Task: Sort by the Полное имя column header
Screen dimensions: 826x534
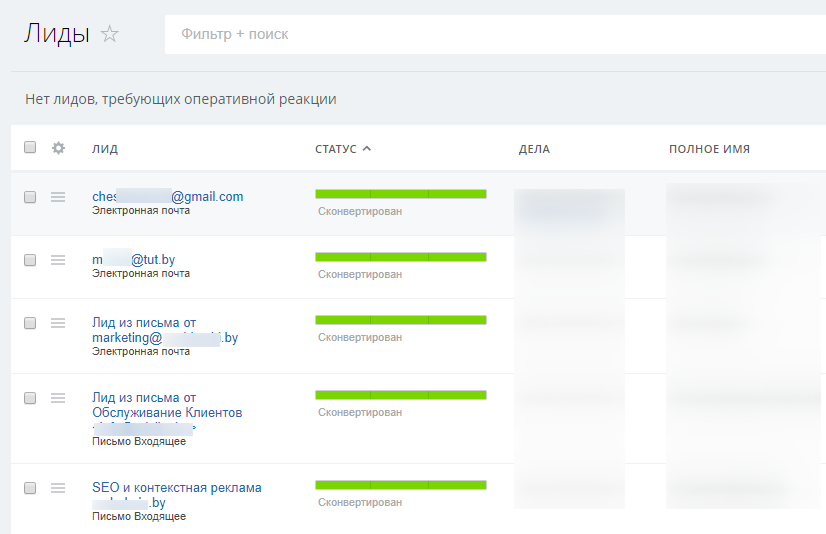Action: (x=710, y=149)
